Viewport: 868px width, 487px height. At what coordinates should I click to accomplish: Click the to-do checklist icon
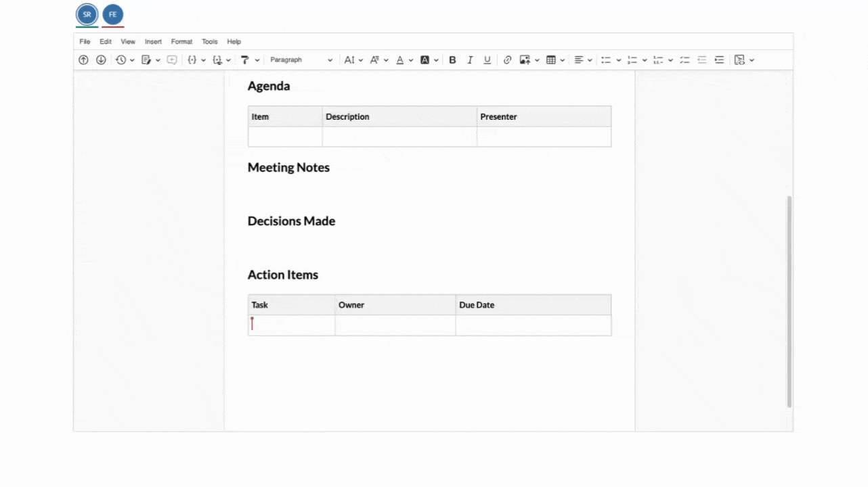685,60
